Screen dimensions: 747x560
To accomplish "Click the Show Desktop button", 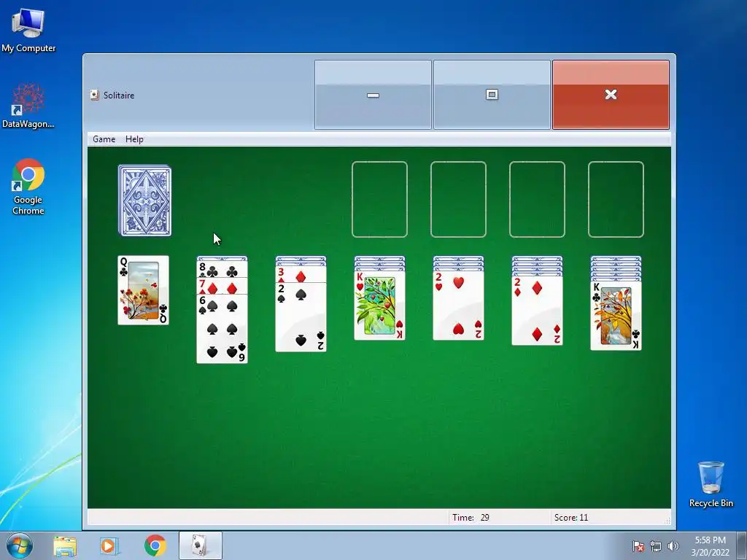I will (x=742, y=545).
